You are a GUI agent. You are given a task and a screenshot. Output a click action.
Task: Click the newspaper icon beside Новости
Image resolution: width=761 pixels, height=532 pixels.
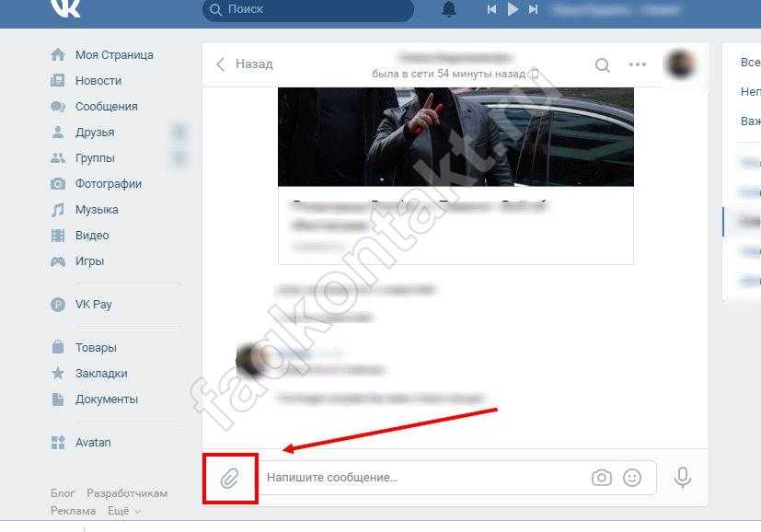58,80
